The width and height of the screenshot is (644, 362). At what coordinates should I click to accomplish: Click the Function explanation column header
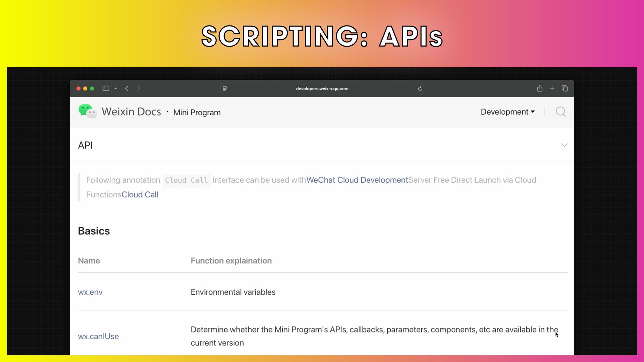(231, 261)
